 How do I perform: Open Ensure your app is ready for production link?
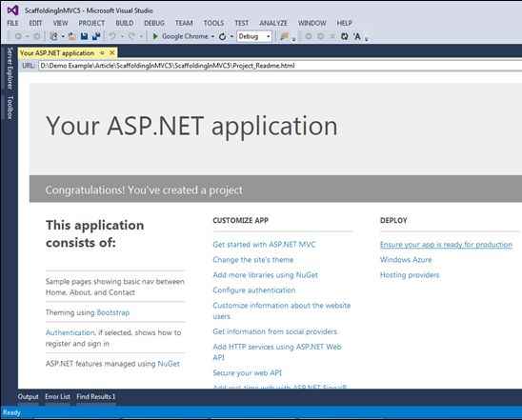446,245
